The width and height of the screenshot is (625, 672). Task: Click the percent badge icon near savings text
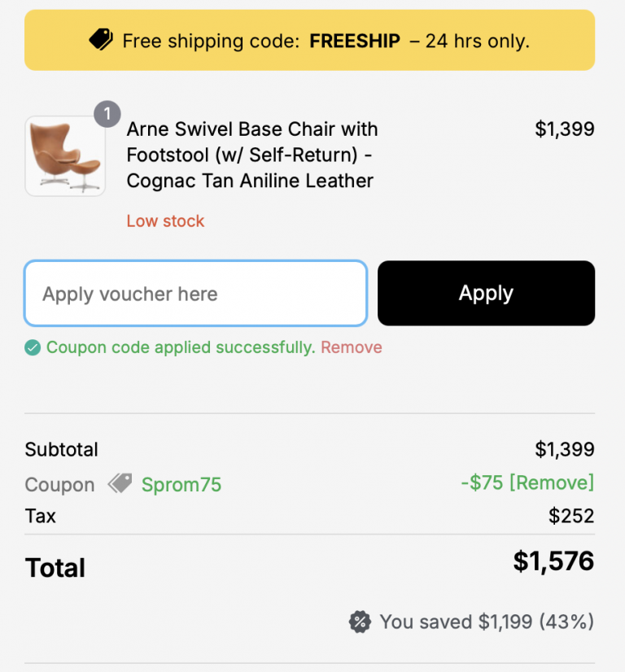(x=361, y=622)
